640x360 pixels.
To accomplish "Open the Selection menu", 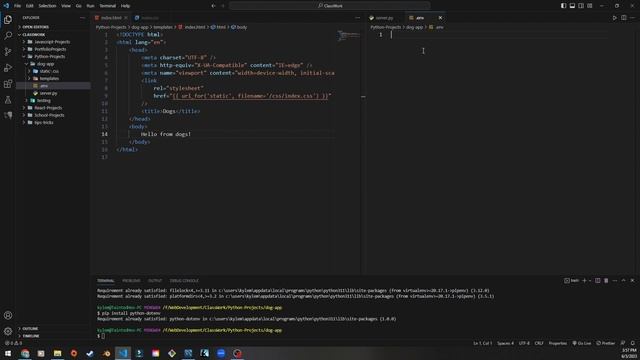I will [x=47, y=6].
